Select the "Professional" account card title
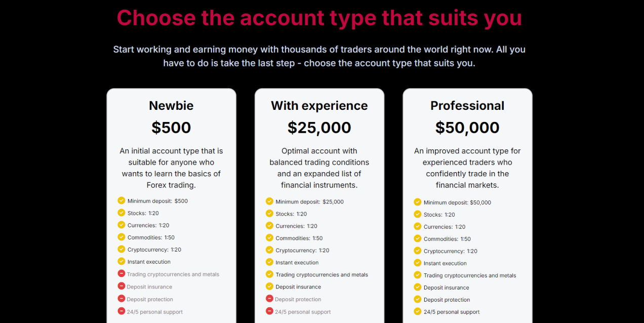 click(x=467, y=106)
